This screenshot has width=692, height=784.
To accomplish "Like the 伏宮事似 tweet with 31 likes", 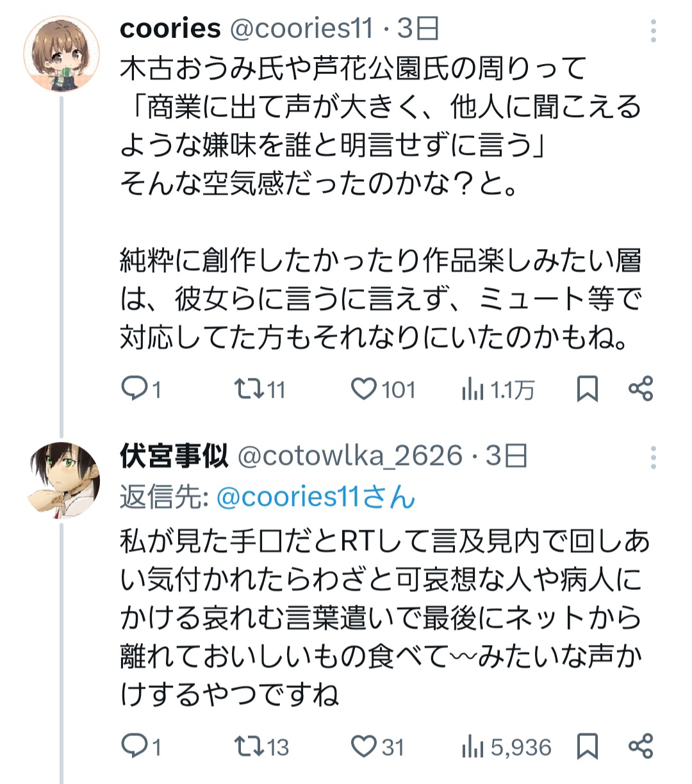I will pos(364,746).
